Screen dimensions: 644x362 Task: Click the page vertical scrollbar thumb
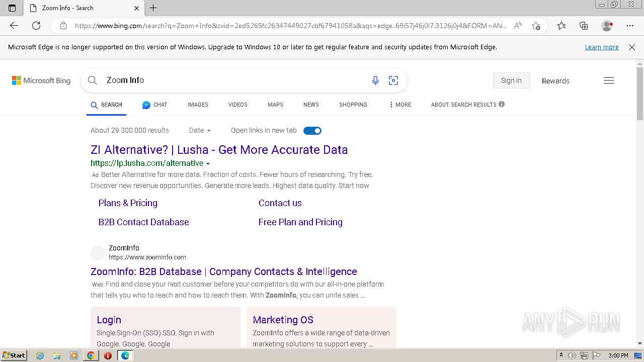tap(640, 94)
